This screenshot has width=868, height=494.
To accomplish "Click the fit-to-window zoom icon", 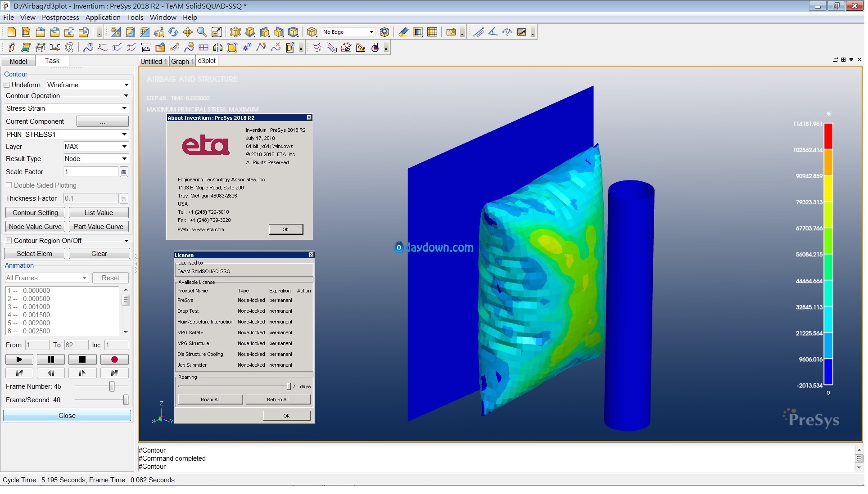I will [217, 32].
